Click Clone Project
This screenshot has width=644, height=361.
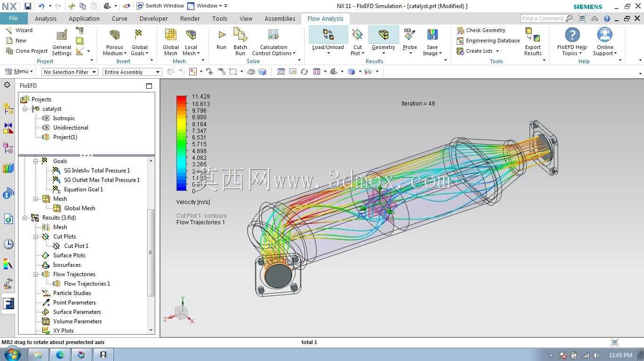(26, 51)
